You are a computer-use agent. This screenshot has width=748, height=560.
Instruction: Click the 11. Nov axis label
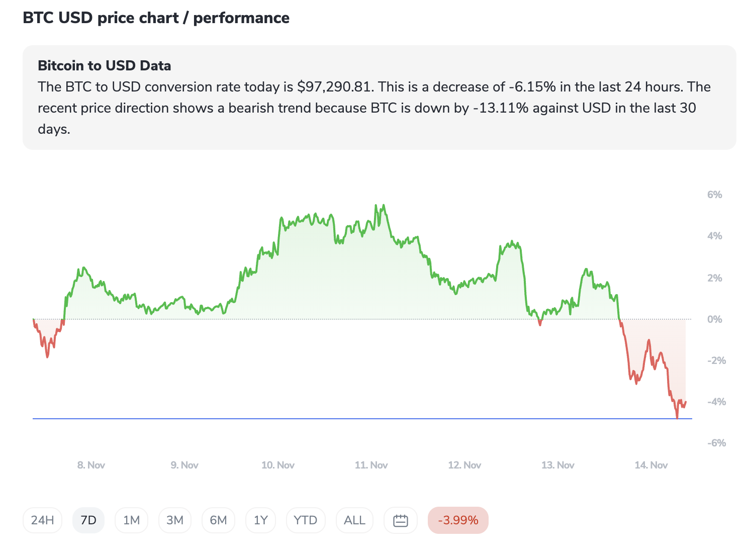(371, 465)
